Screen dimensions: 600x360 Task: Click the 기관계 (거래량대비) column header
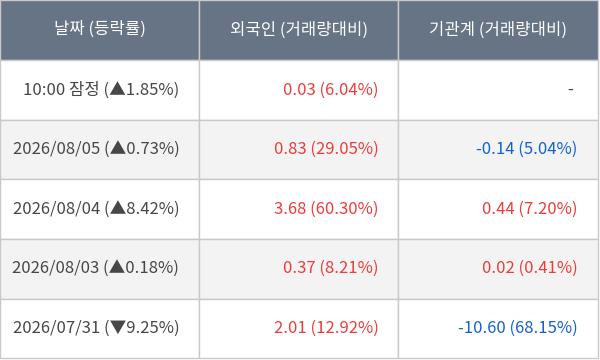coord(498,30)
